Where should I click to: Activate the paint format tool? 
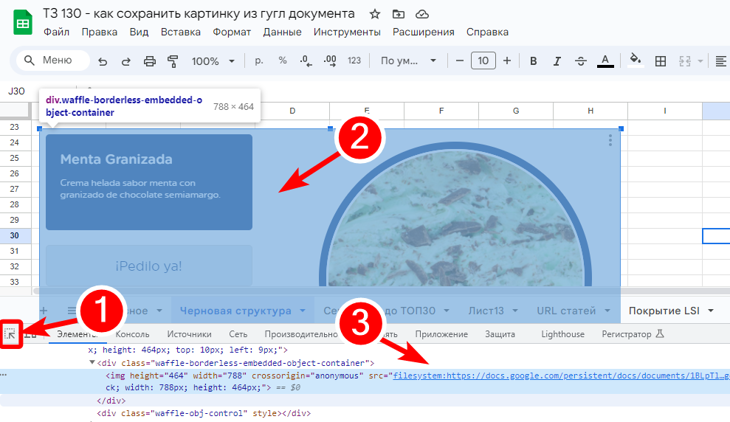click(173, 61)
